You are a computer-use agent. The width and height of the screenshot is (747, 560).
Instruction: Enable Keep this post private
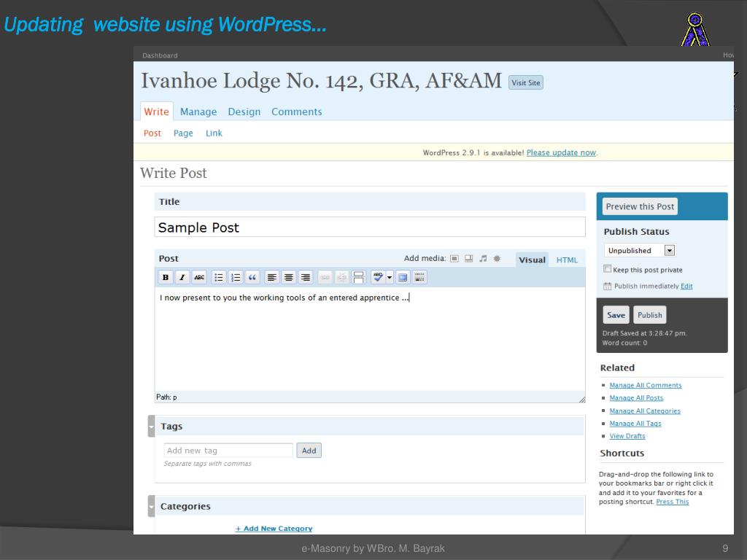608,268
